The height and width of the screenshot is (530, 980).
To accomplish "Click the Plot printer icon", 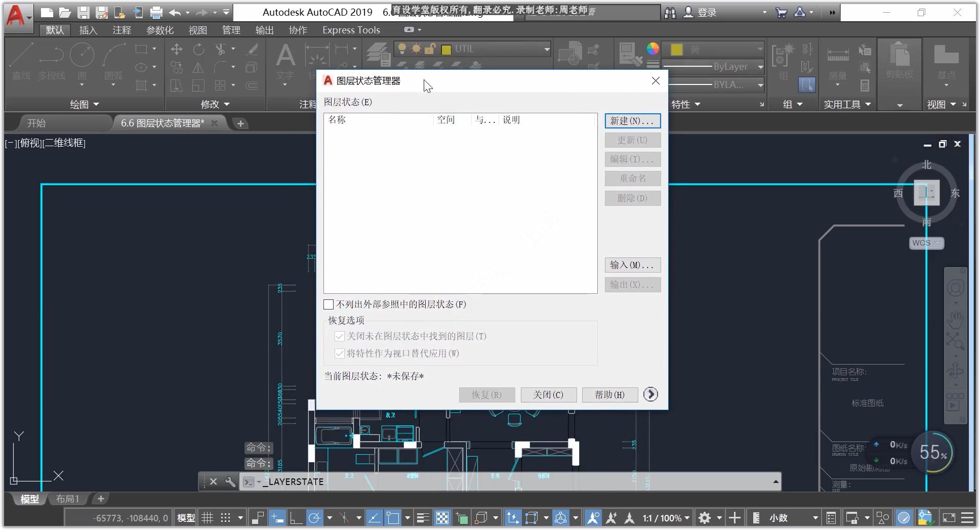I will pos(156,12).
